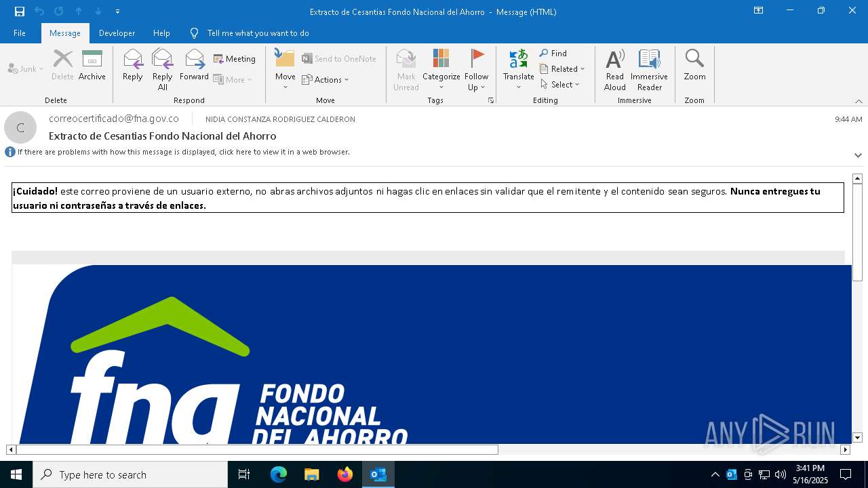The image size is (868, 488).
Task: Expand the message header chevron
Action: pos(858,155)
